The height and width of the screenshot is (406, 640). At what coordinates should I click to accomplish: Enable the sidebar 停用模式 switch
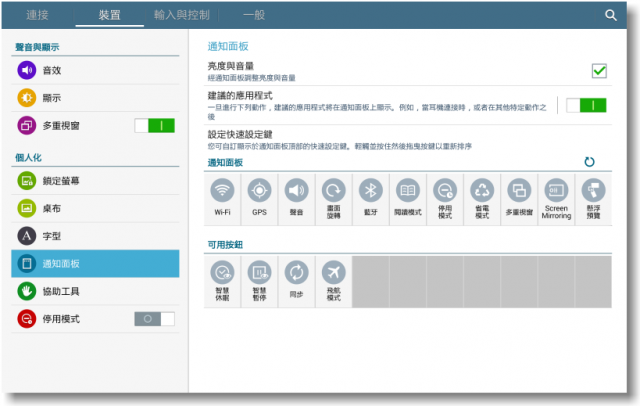(154, 319)
